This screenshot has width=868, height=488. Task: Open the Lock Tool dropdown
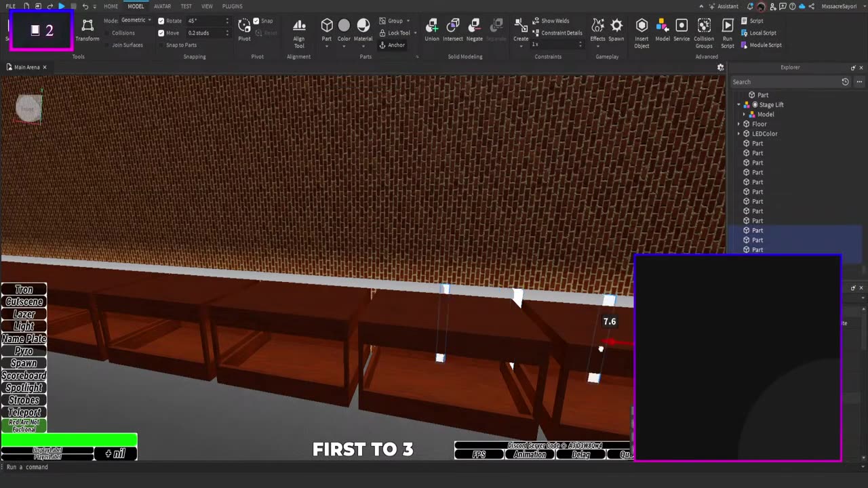point(414,33)
